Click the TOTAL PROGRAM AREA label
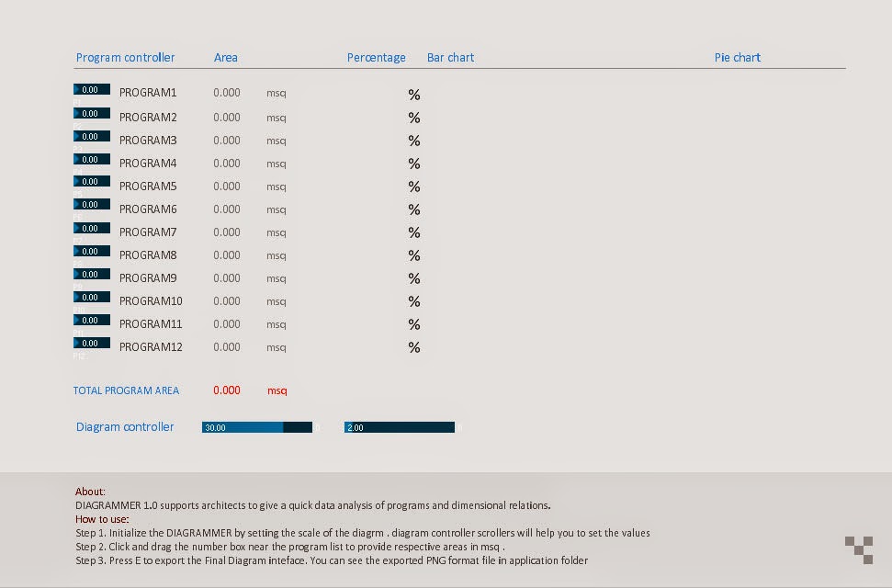 [126, 390]
